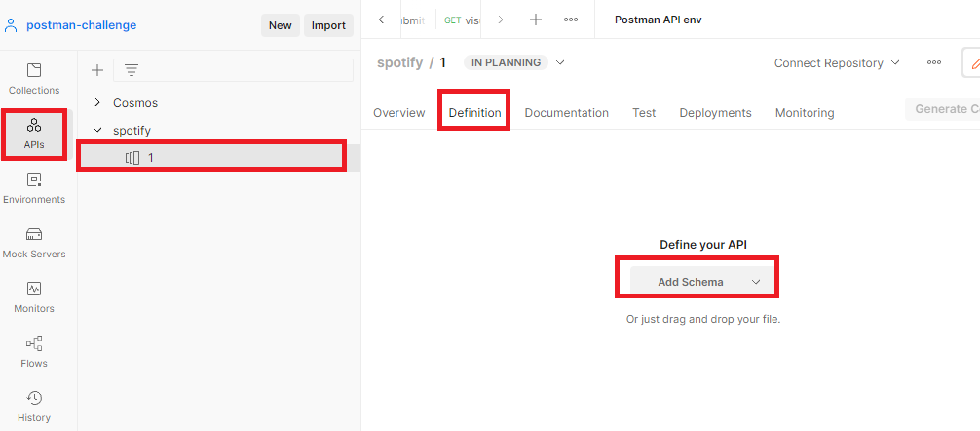Select the GET request tab
Image resolution: width=980 pixels, height=431 pixels.
(x=463, y=20)
